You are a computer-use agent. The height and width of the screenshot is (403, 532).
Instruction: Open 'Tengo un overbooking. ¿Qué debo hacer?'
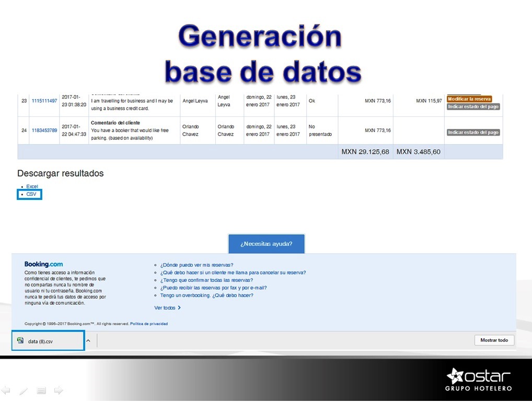tap(206, 295)
